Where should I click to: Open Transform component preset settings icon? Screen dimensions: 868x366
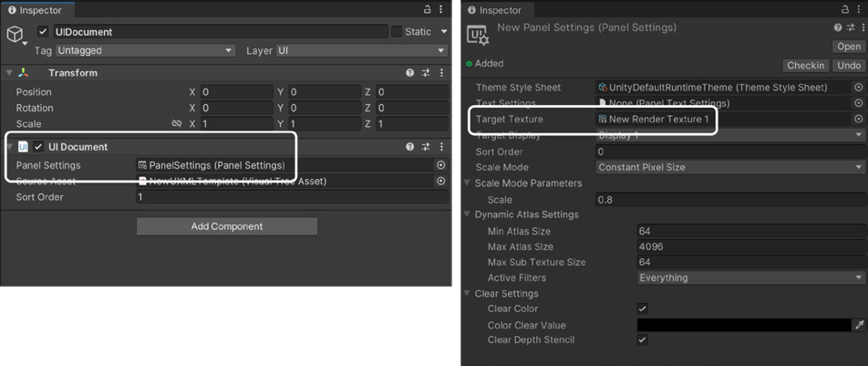pos(426,73)
